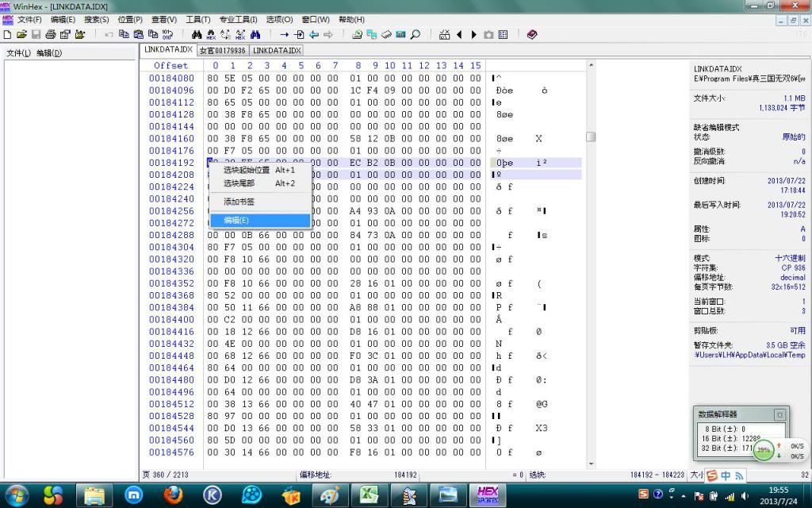Open the 搜索(S) menu
The height and width of the screenshot is (508, 812).
[97, 20]
